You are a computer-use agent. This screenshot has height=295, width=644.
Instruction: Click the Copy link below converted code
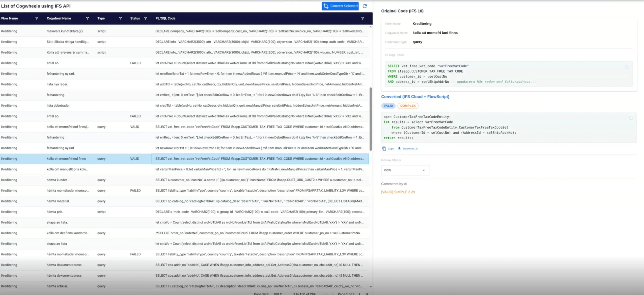[388, 148]
